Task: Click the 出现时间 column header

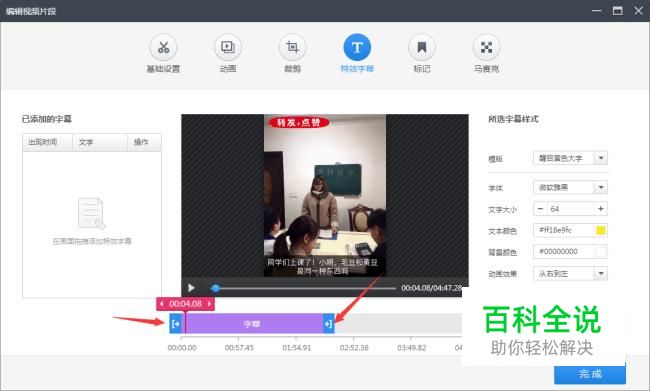Action: tap(47, 142)
